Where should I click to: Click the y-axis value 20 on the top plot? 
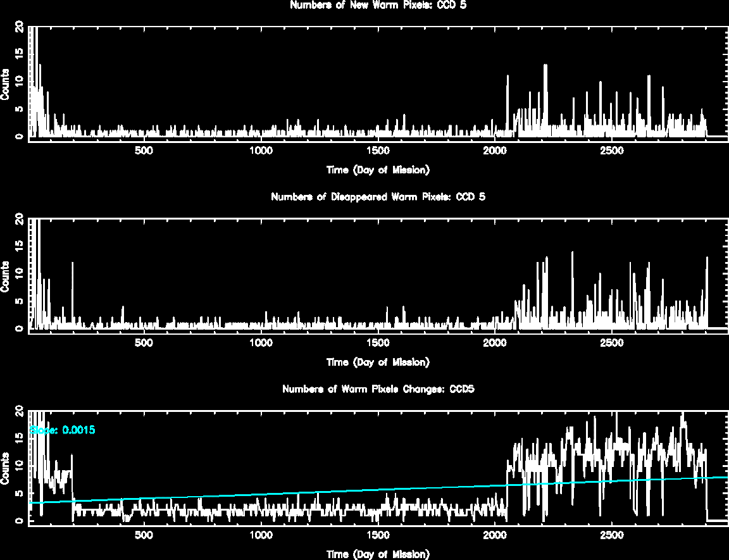pos(19,27)
